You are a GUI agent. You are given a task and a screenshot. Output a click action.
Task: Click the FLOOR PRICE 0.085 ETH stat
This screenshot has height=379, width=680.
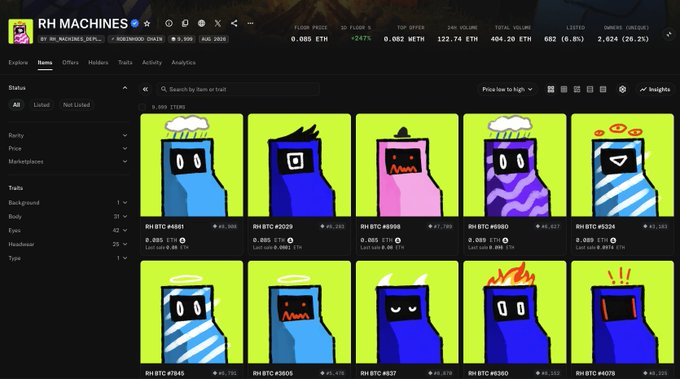click(x=310, y=34)
